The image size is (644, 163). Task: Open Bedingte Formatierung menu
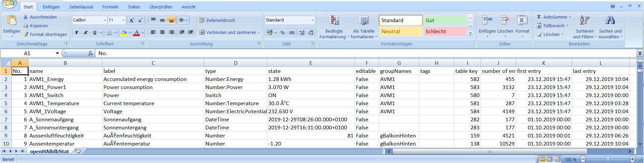pos(334,27)
